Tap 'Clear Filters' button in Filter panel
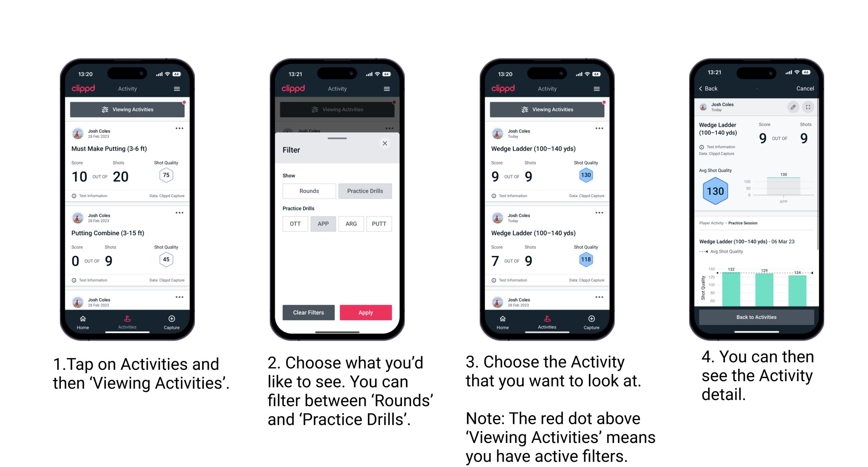Image resolution: width=868 pixels, height=467 pixels. tap(309, 312)
